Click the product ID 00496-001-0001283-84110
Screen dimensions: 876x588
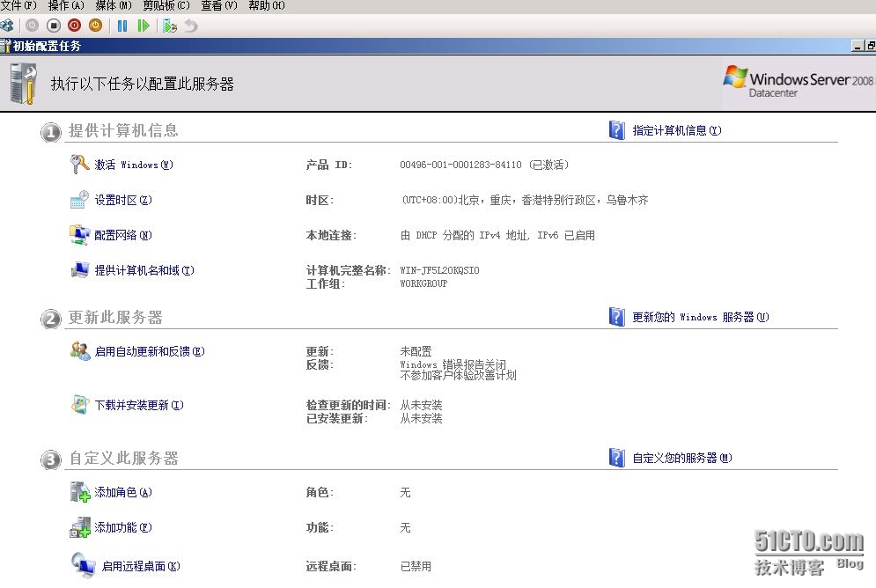coord(461,165)
